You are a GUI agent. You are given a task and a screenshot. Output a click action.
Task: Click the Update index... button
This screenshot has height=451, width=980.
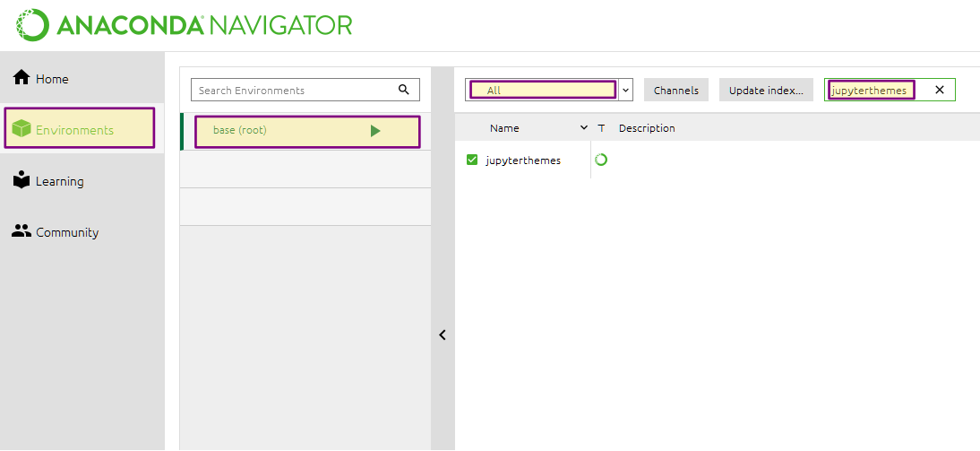(x=766, y=90)
